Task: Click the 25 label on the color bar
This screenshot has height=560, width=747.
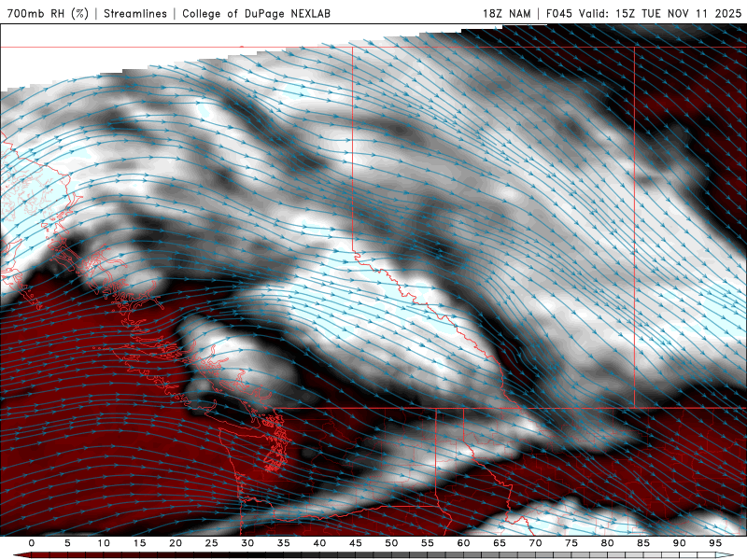Action: [x=212, y=543]
